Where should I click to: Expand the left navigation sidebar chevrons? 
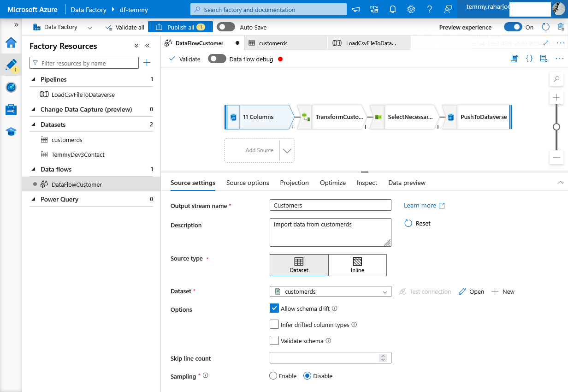pyautogui.click(x=16, y=25)
